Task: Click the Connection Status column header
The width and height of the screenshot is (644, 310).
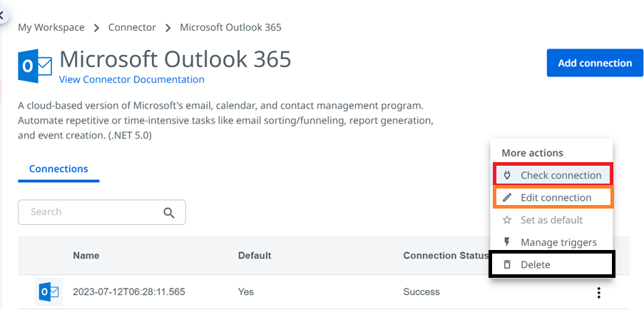Action: tap(445, 255)
